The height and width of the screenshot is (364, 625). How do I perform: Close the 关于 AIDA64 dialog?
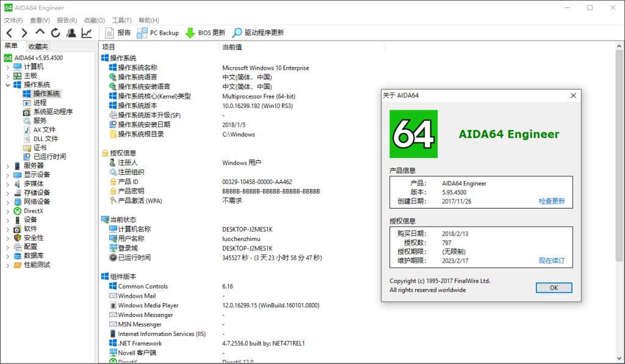[573, 96]
